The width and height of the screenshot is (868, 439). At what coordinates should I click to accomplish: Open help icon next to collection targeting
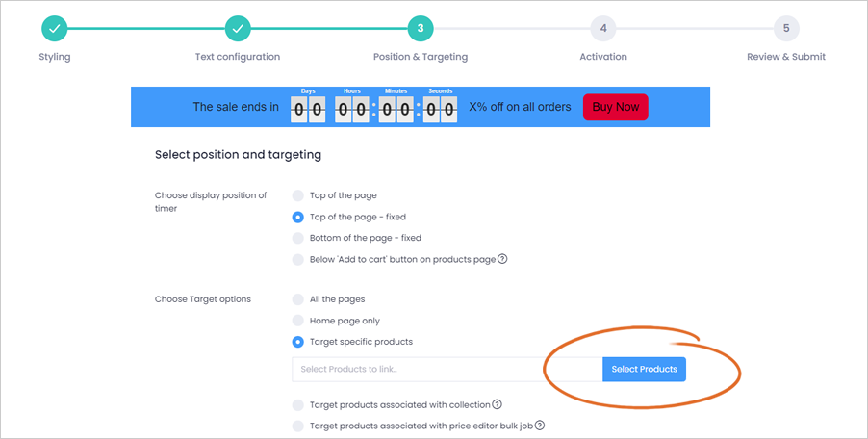[x=497, y=404]
